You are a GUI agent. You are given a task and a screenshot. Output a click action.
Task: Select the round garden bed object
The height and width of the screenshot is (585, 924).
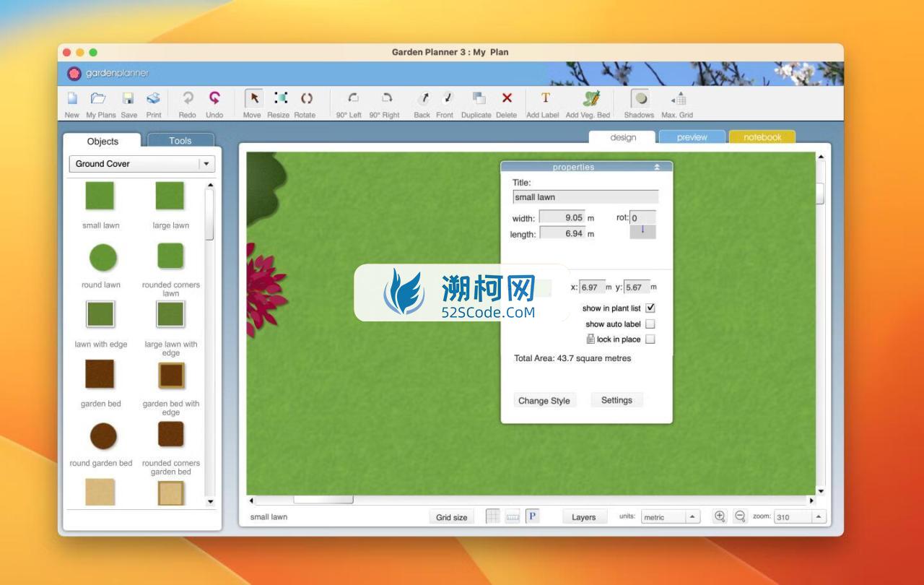(x=103, y=435)
